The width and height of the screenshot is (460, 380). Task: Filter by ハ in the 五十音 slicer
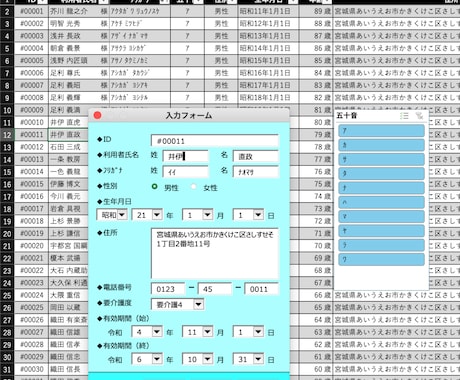[x=381, y=202]
